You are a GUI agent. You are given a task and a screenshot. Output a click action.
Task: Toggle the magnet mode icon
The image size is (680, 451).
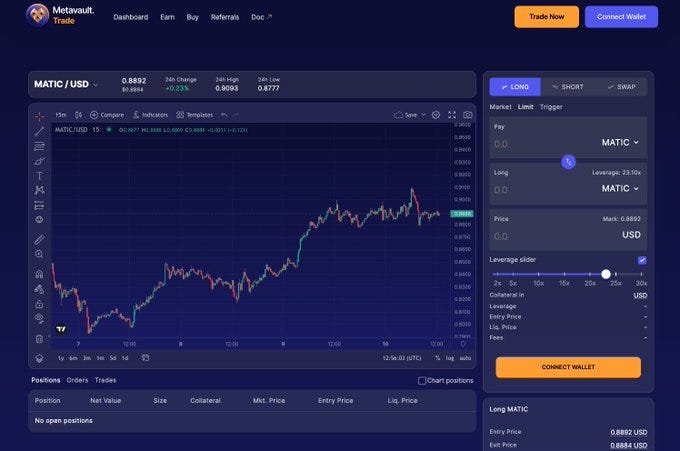[x=39, y=274]
